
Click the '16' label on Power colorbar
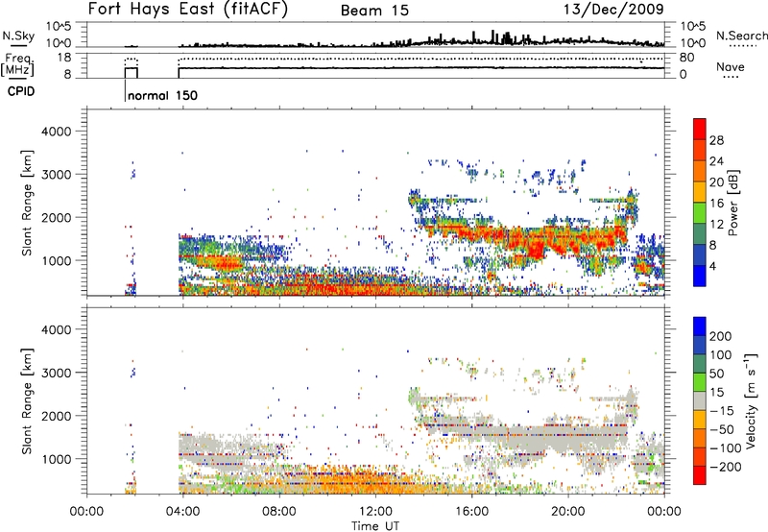point(716,204)
